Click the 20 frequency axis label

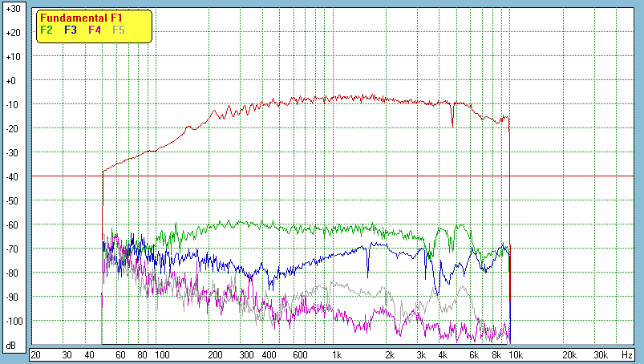(x=35, y=354)
